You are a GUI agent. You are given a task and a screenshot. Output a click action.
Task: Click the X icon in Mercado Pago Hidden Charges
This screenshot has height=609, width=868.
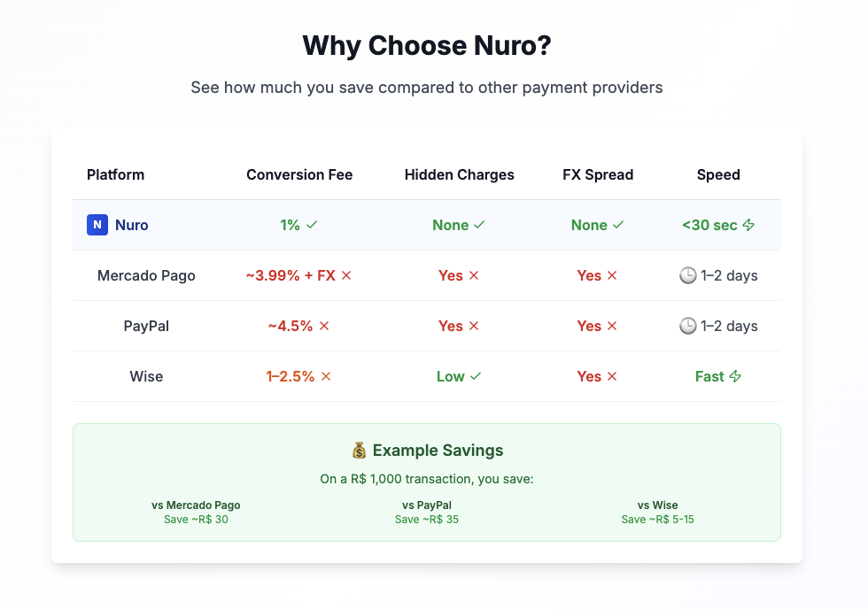tap(474, 275)
